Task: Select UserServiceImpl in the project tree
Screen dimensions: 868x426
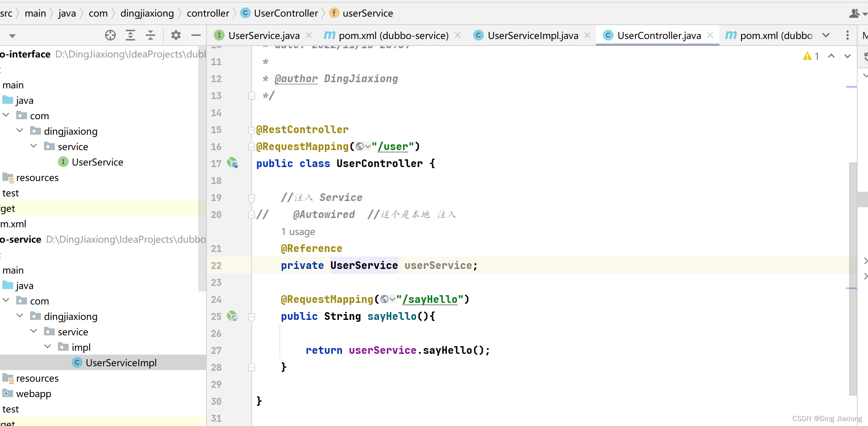Action: coord(115,363)
